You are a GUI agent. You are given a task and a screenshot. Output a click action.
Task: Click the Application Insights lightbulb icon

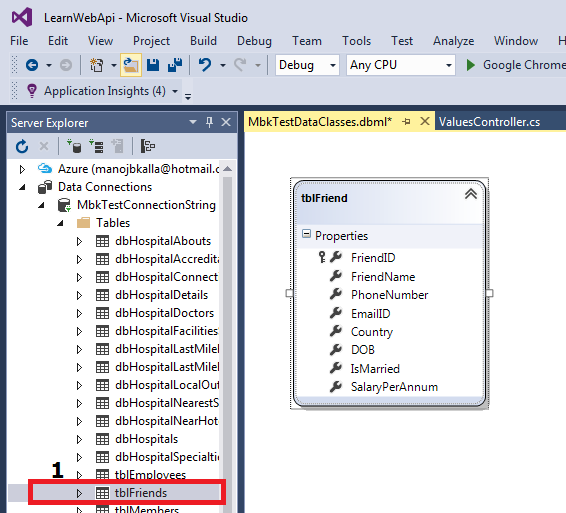pos(32,91)
